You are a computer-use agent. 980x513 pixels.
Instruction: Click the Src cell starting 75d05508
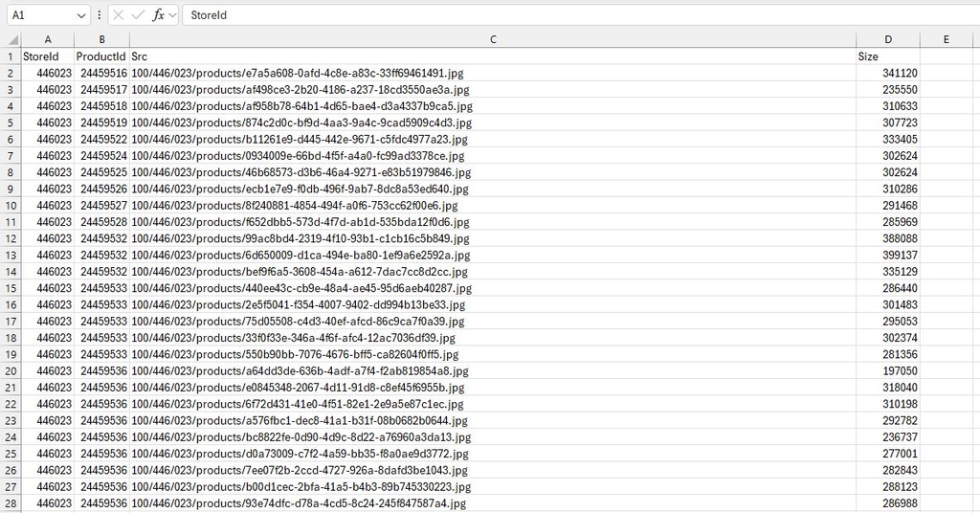[493, 322]
